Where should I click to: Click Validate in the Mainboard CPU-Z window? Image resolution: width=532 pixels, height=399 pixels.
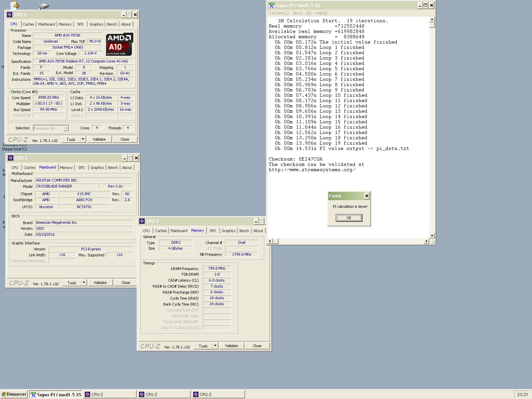(100, 283)
